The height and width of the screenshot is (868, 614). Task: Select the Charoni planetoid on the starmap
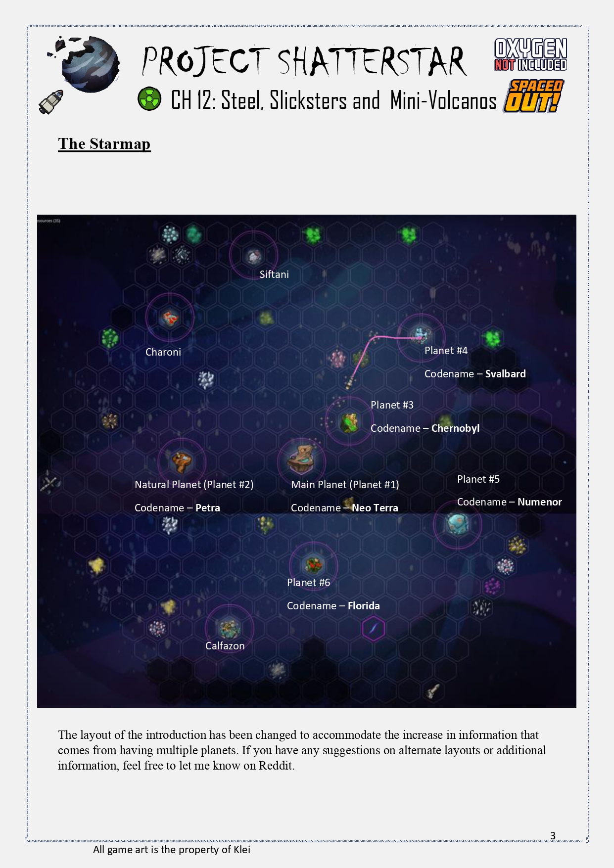[x=170, y=318]
